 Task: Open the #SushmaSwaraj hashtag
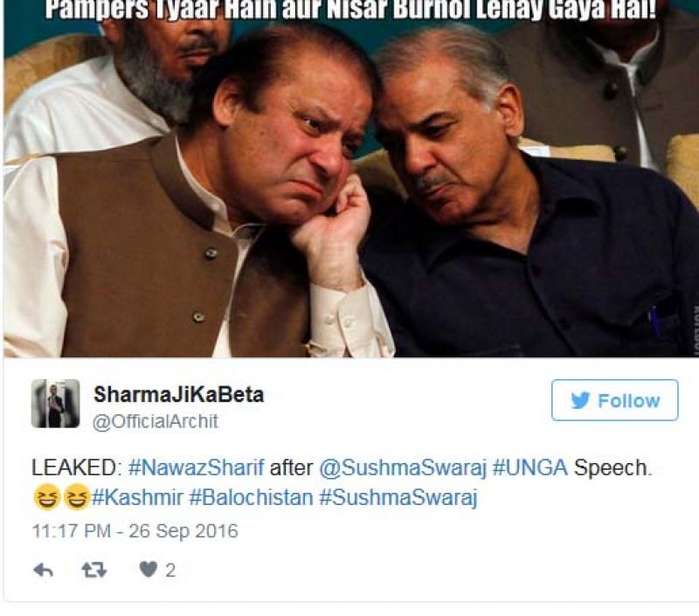click(398, 497)
